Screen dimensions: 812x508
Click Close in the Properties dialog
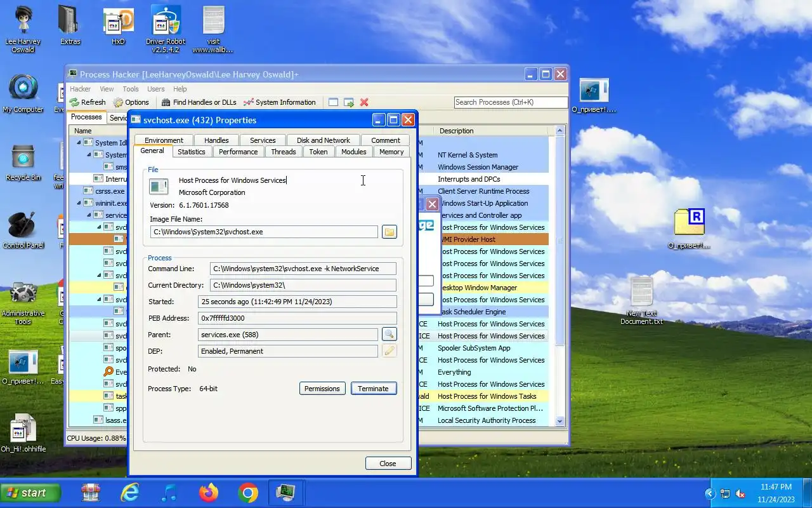click(388, 464)
